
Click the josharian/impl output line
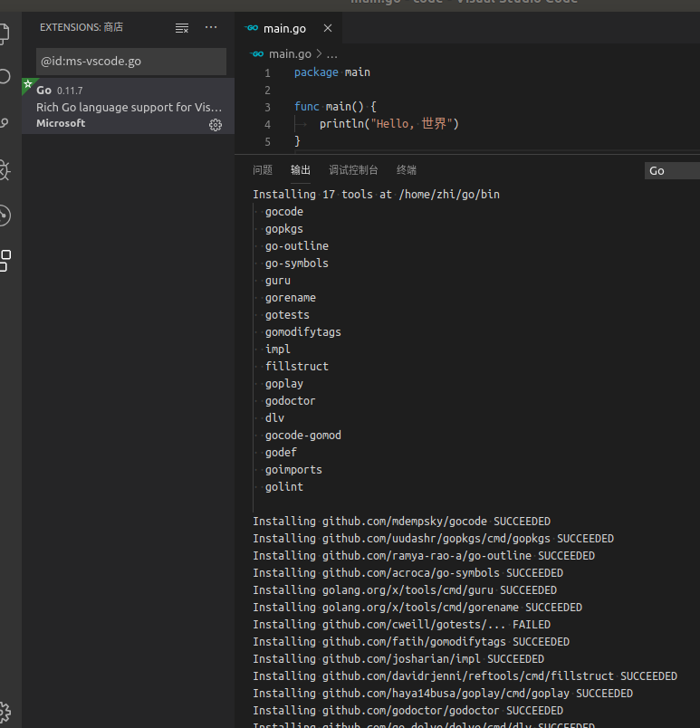tap(398, 659)
